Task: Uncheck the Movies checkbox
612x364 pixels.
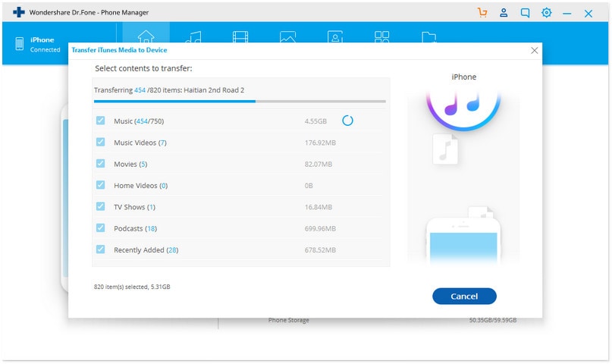Action: (x=100, y=163)
